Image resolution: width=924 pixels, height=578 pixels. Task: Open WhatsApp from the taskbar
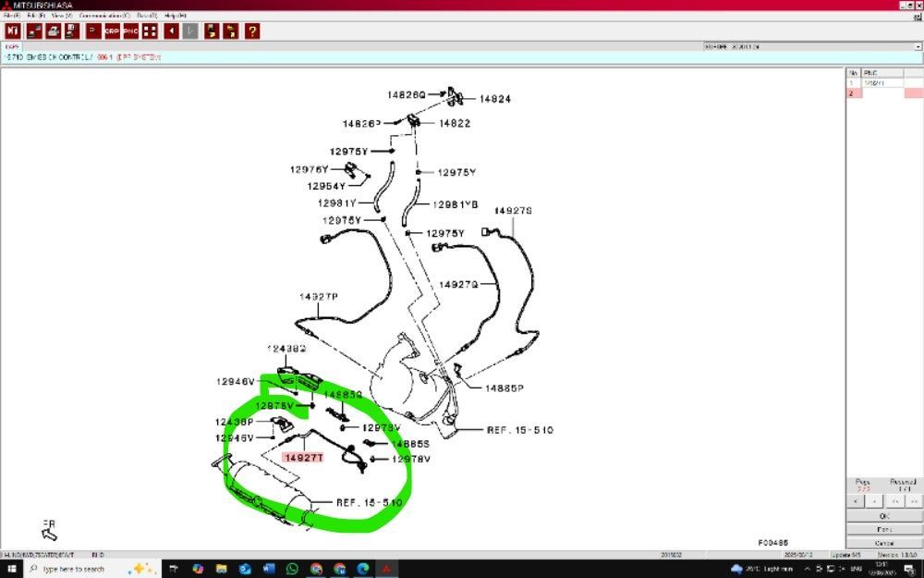292,569
